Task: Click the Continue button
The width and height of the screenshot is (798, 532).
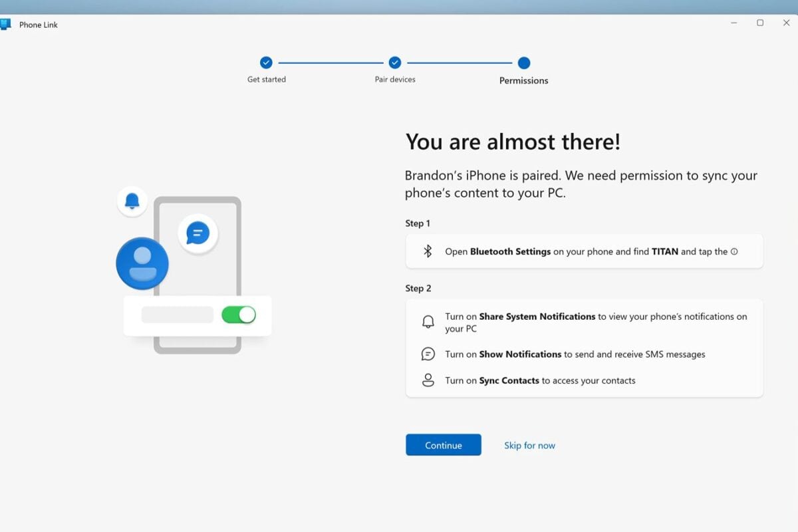Action: click(x=444, y=445)
